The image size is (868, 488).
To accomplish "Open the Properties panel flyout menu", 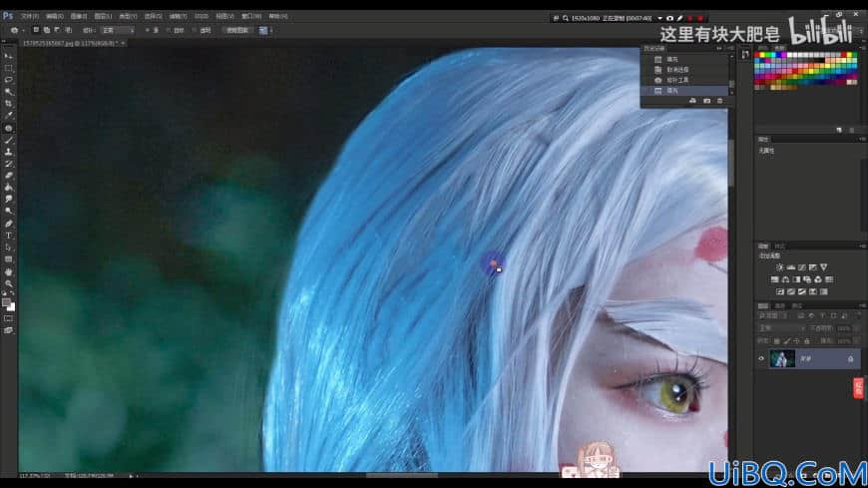I will pos(861,139).
